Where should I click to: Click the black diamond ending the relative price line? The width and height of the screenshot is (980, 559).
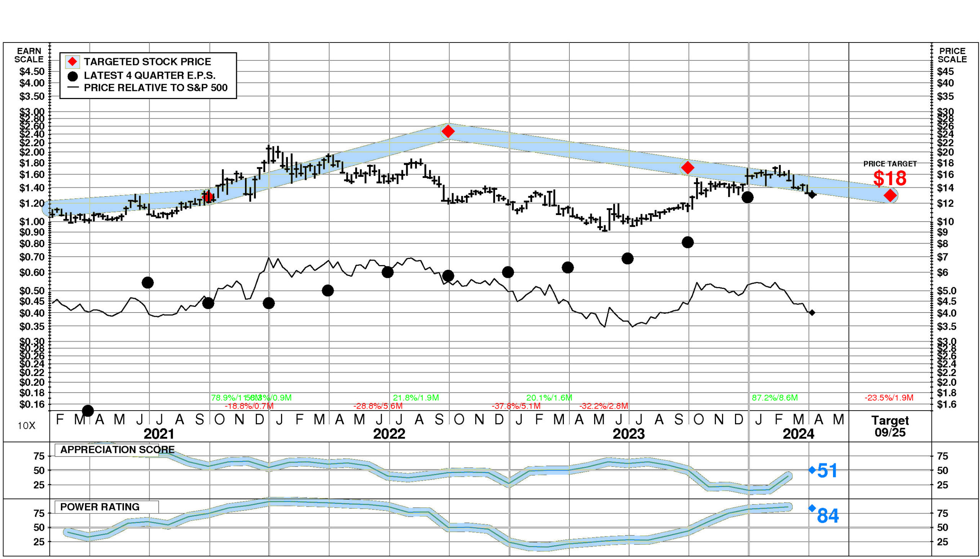point(812,313)
